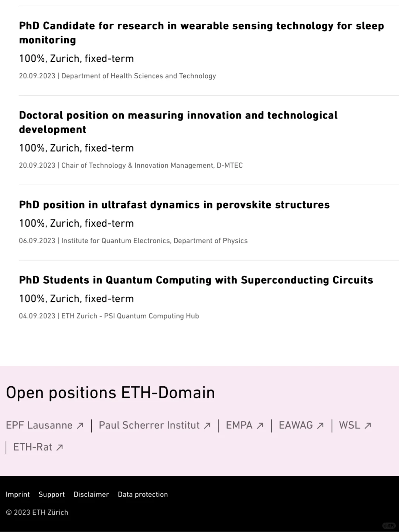Open the Quantum Computing with Superconducting Circuits posting
399x532 pixels.
click(x=196, y=280)
